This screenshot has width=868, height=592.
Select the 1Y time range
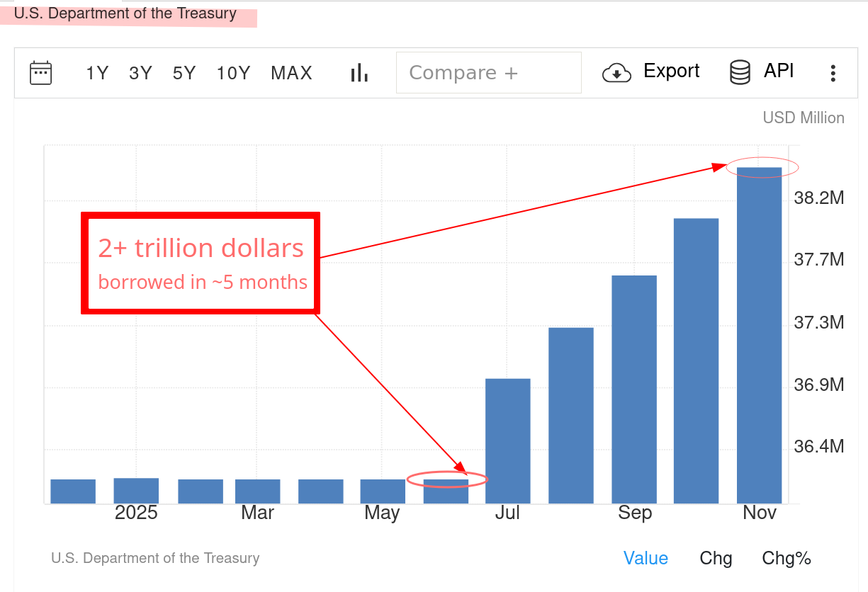97,73
